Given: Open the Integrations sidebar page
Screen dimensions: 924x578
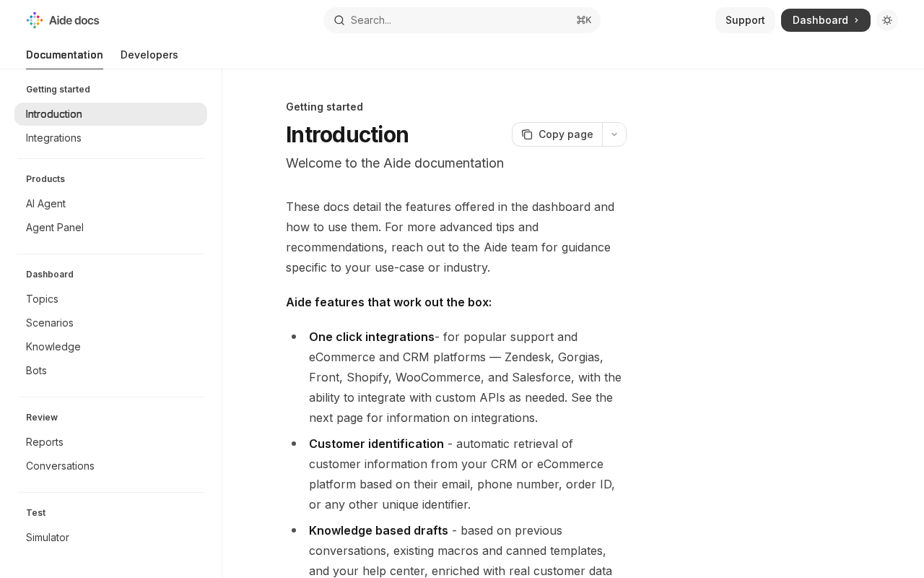Looking at the screenshot, I should 53,138.
